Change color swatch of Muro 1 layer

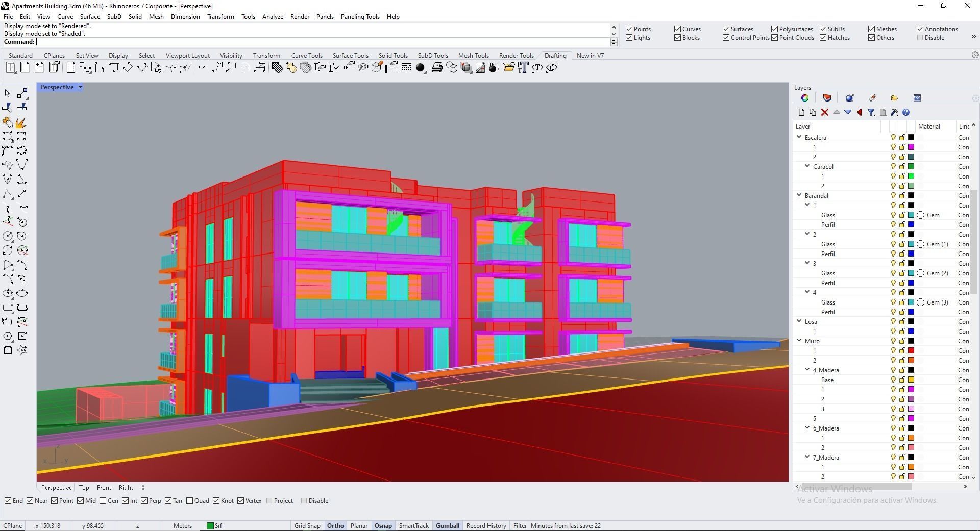click(x=911, y=350)
